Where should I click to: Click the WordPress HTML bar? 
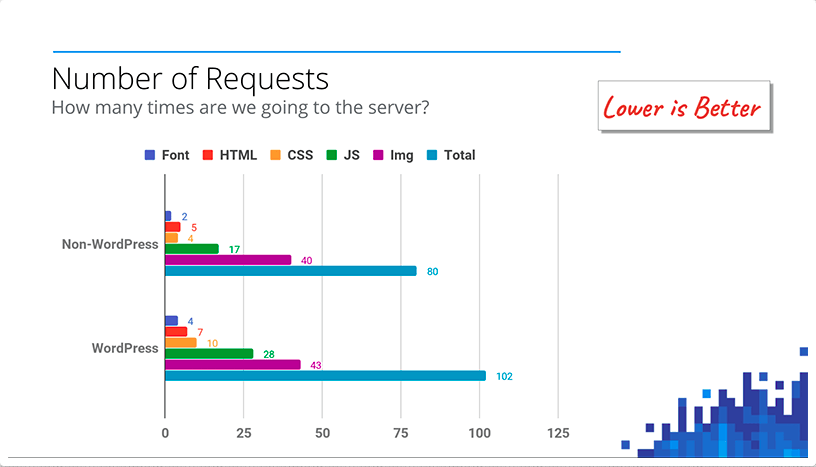(x=176, y=332)
